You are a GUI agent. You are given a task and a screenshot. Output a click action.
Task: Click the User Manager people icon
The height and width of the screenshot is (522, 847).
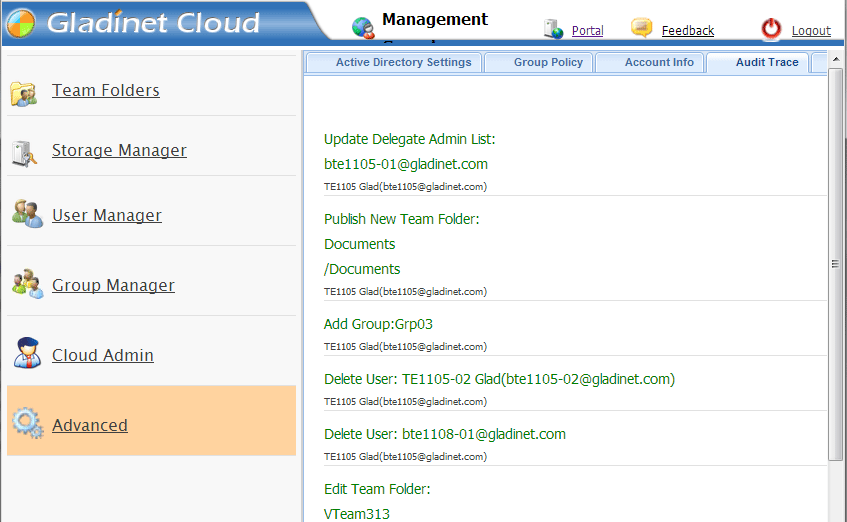pos(27,213)
